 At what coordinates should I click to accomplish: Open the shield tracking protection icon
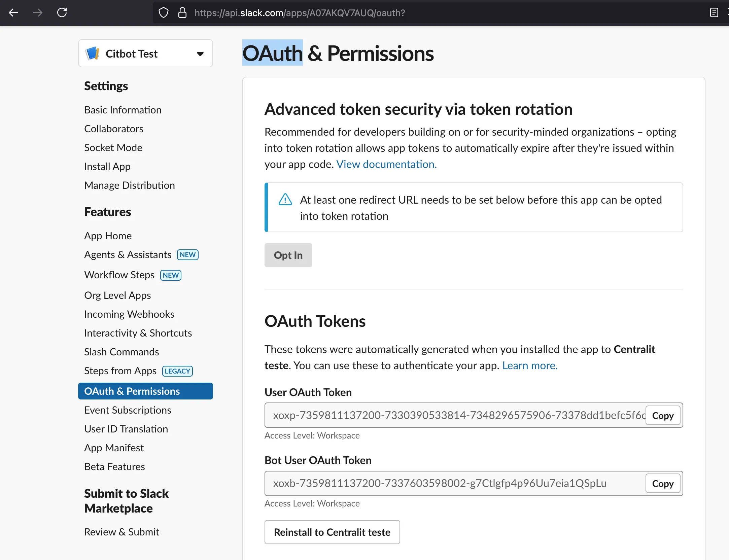tap(164, 13)
